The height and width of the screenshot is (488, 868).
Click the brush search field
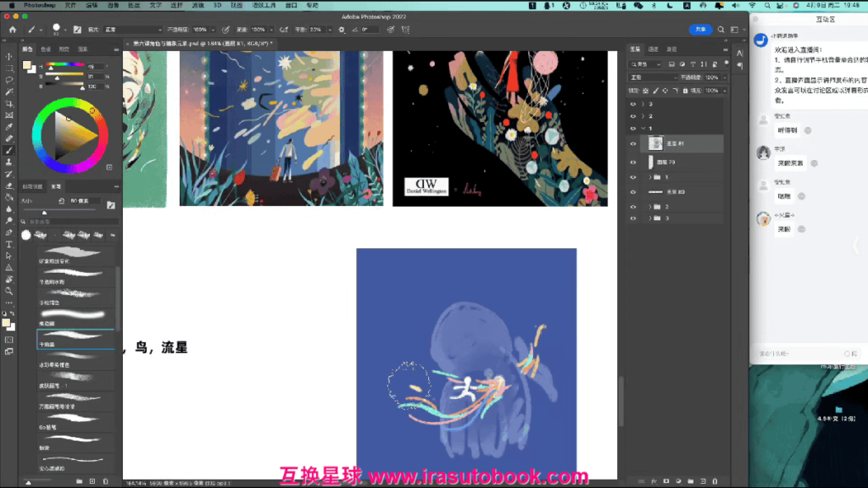click(x=73, y=222)
